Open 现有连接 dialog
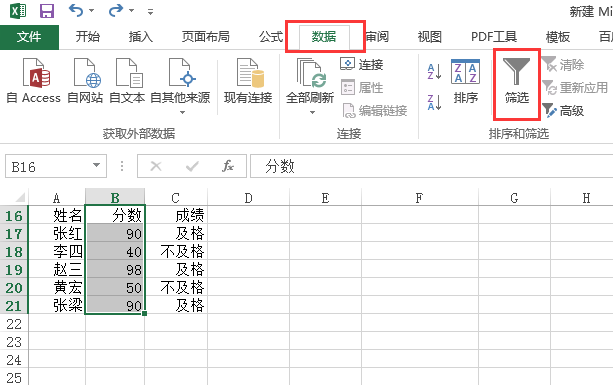 (x=248, y=81)
